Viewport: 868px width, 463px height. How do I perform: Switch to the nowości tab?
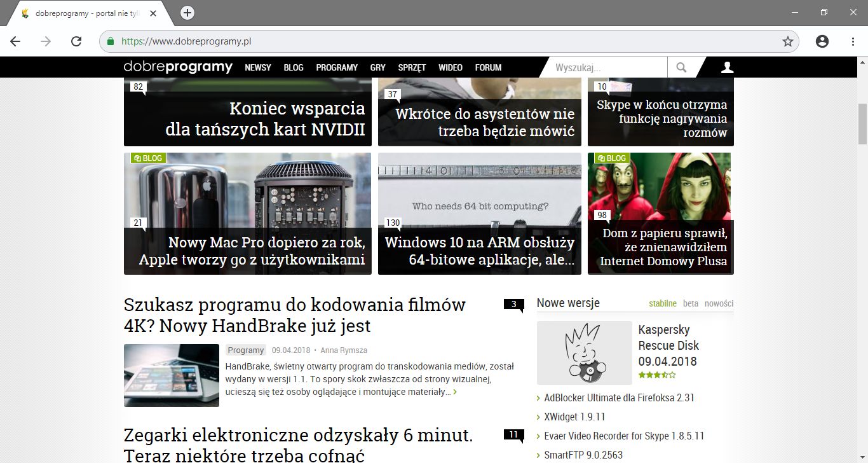pyautogui.click(x=719, y=303)
